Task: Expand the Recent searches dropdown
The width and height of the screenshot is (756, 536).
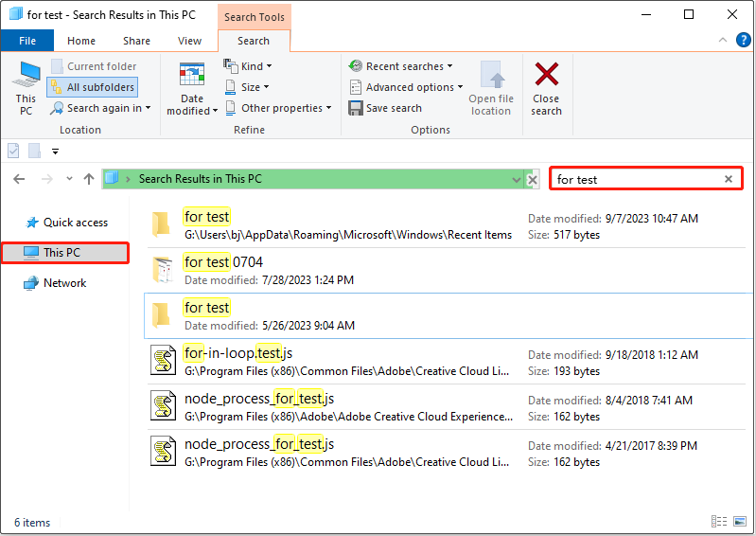Action: 401,66
